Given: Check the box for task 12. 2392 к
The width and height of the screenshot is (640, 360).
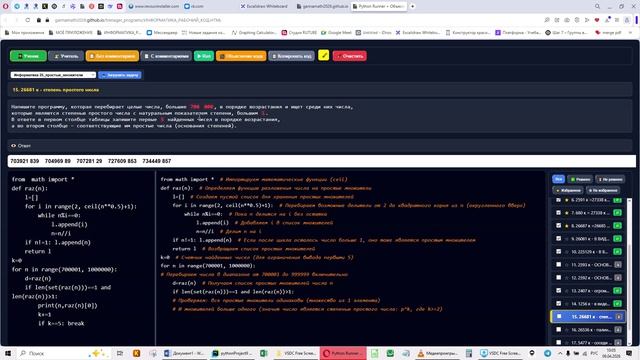Looking at the screenshot, I should (558, 278).
